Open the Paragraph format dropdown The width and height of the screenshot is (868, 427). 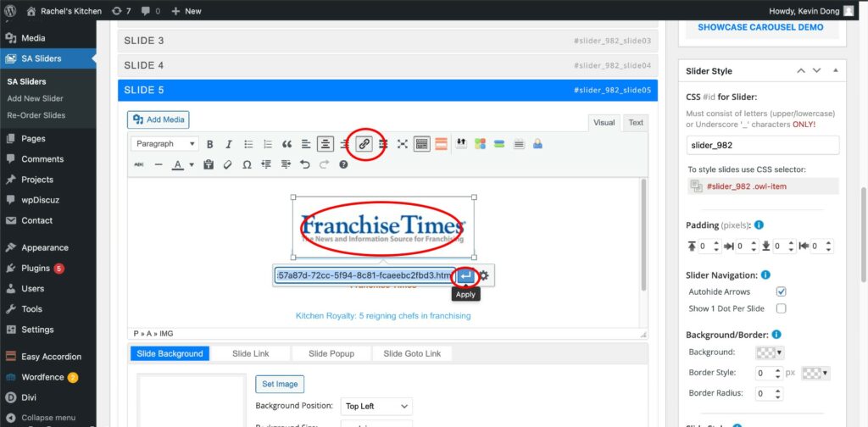pyautogui.click(x=164, y=144)
